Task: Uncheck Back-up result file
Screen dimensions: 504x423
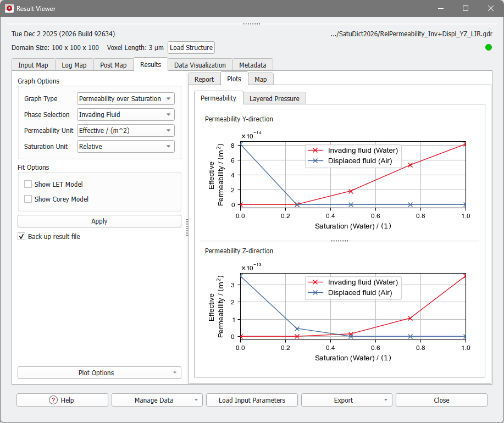Action: (21, 236)
